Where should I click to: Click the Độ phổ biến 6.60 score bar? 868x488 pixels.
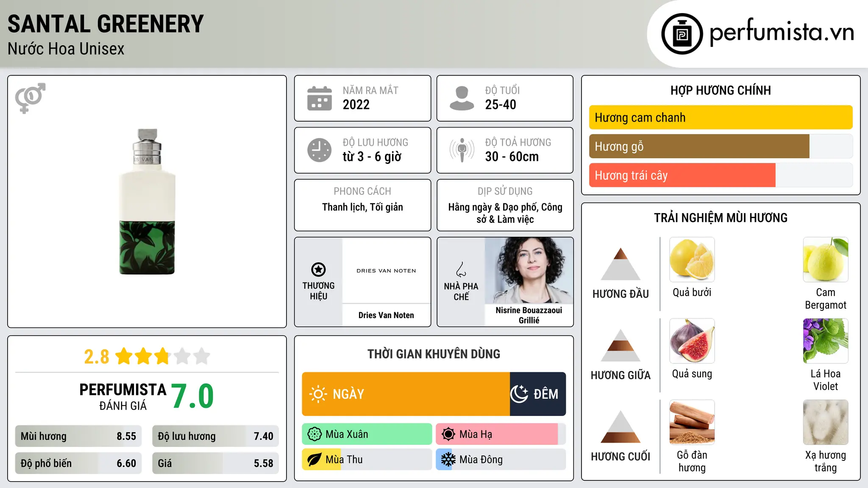pos(78,463)
